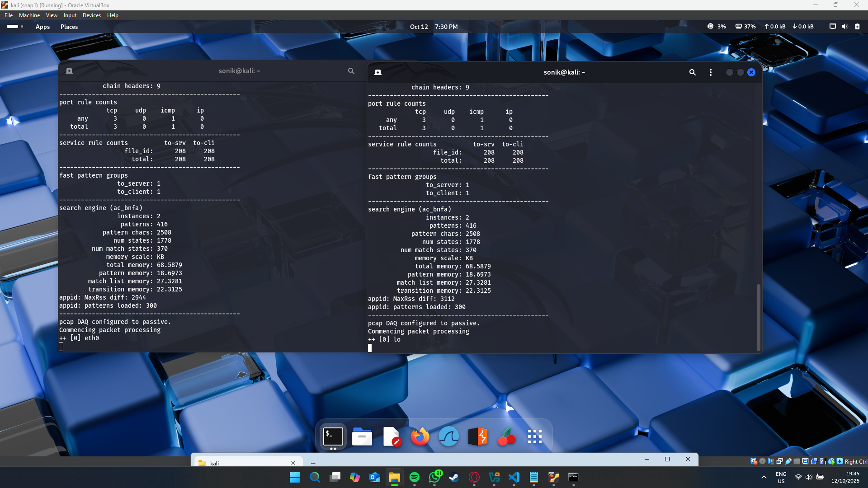Click VirtualBox mouse integration icon
The image size is (868, 488).
click(x=831, y=461)
